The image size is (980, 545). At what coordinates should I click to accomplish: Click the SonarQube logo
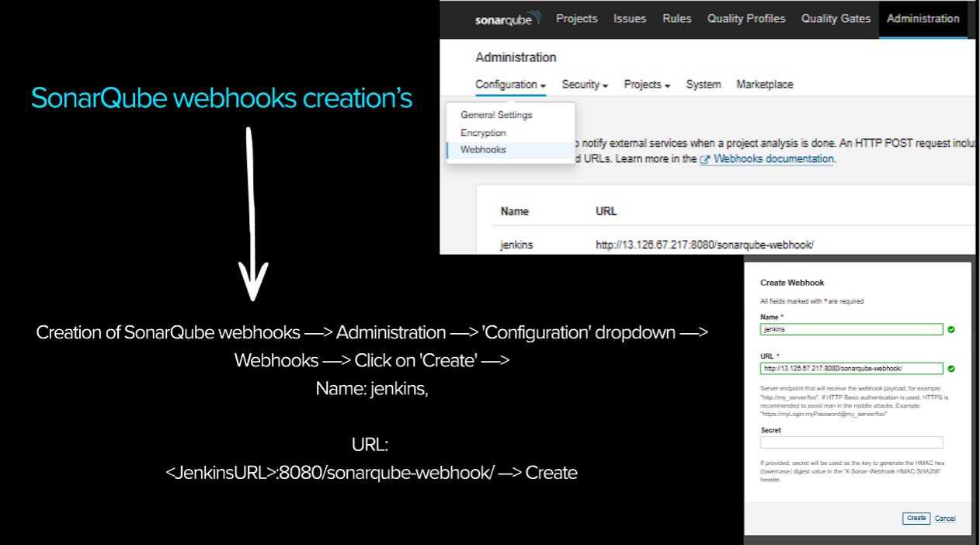[x=506, y=19]
